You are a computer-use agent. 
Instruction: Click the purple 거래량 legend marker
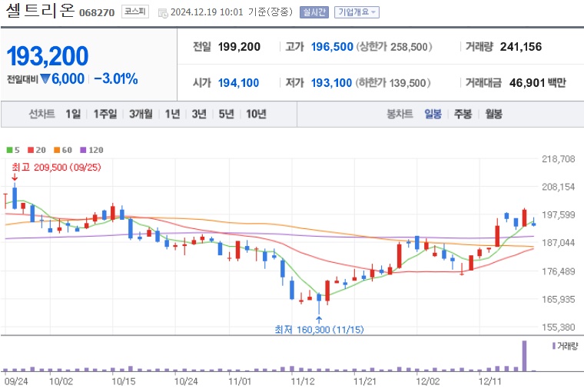554,346
